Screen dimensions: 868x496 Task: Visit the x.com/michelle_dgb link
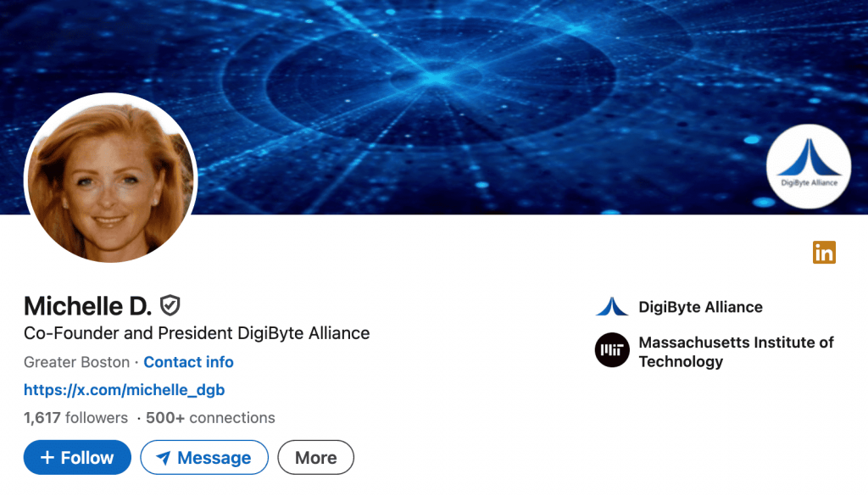click(x=124, y=390)
